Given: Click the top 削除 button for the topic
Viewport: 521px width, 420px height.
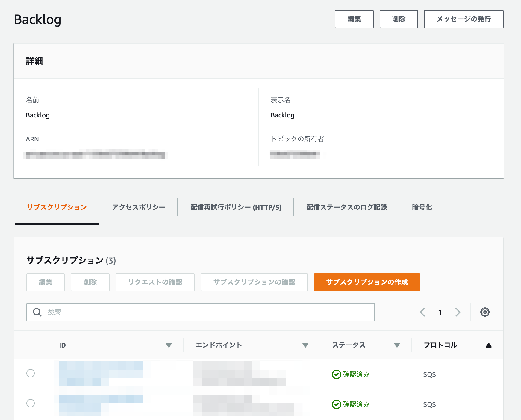Looking at the screenshot, I should tap(399, 19).
